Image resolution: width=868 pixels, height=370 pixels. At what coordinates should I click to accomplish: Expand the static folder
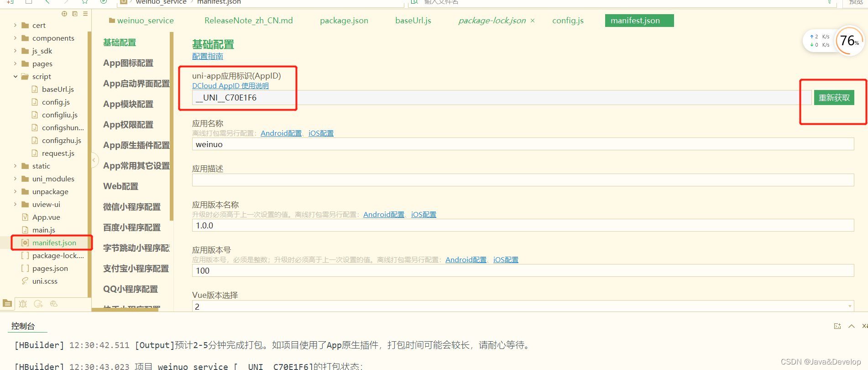16,166
